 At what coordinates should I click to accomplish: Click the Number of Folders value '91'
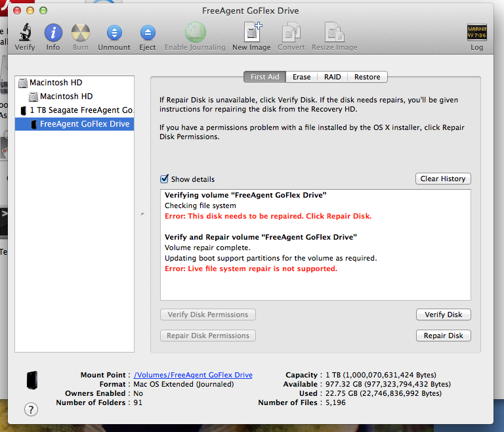pyautogui.click(x=138, y=402)
